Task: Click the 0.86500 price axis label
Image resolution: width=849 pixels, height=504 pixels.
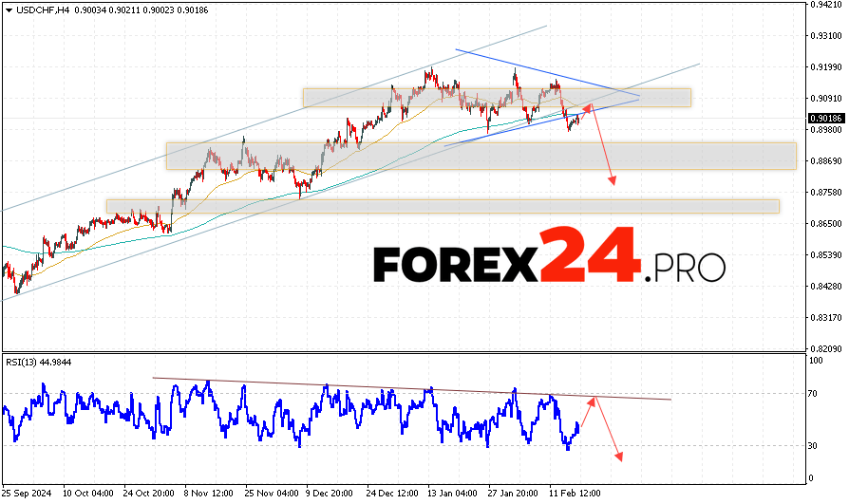Action: [x=826, y=223]
